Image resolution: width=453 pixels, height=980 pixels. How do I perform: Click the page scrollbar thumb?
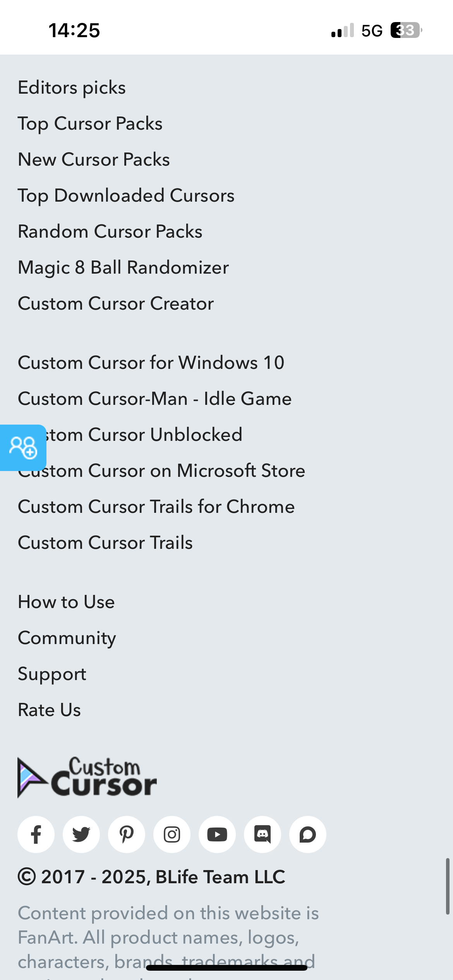(x=447, y=886)
